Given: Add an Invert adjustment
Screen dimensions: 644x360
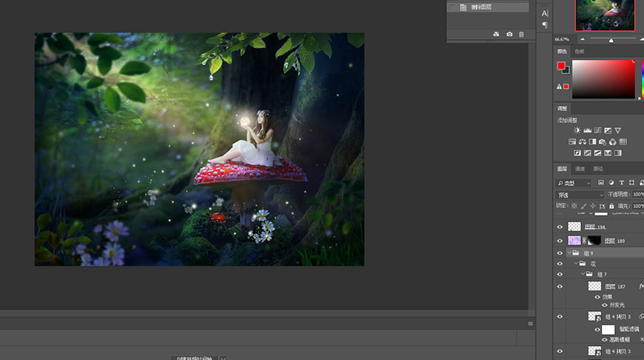Looking at the screenshot, I should click(x=577, y=153).
